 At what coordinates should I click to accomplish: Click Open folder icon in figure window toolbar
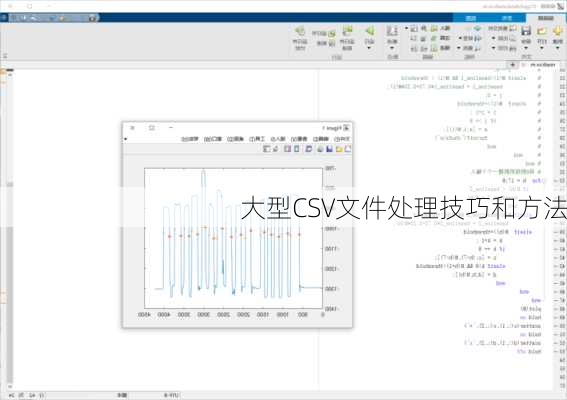339,149
